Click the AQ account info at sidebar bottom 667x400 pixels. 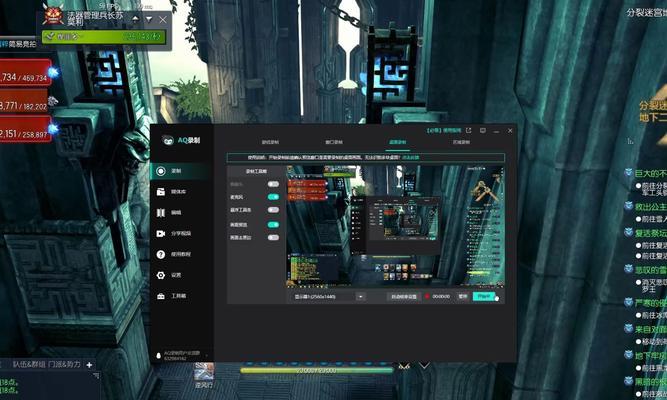(x=182, y=356)
